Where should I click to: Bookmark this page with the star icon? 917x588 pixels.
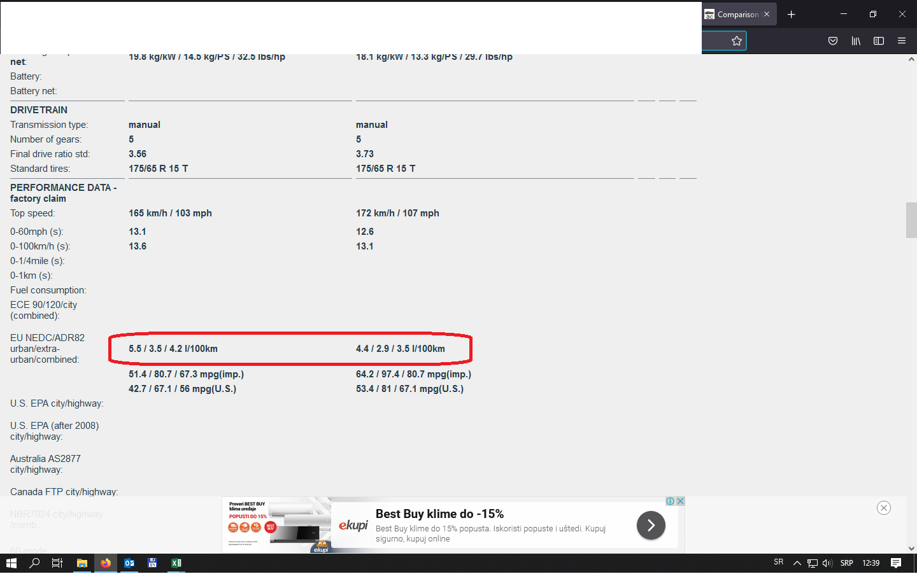[x=737, y=41]
